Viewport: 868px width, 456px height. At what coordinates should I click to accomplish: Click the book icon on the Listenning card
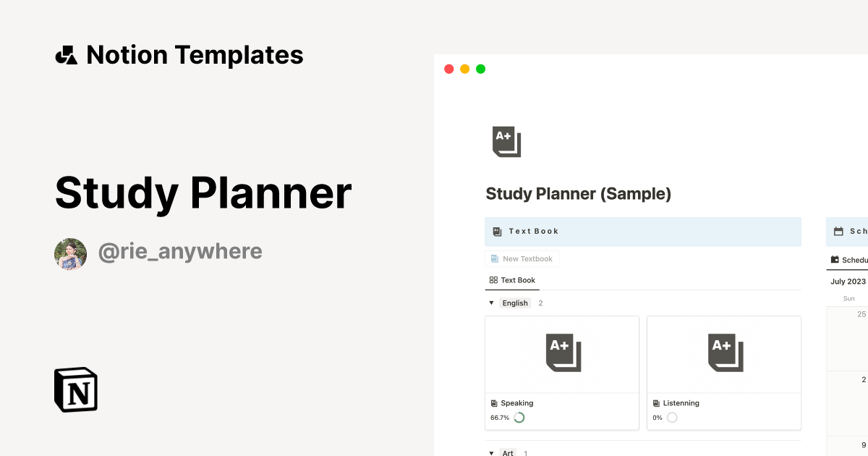coord(655,403)
